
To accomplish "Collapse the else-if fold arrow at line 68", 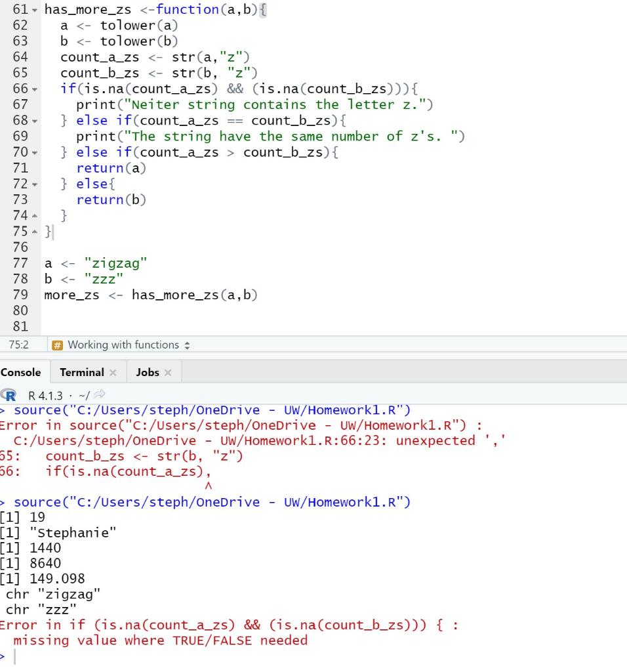I will 35,121.
